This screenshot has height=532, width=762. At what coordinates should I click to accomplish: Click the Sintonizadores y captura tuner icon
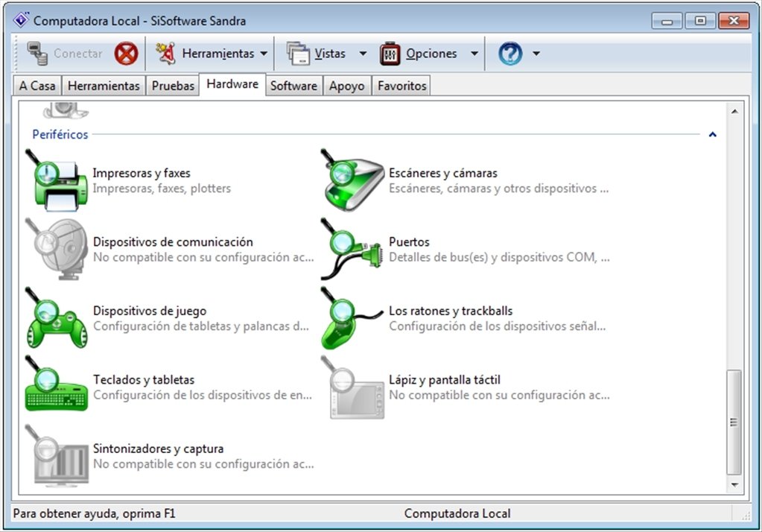57,456
